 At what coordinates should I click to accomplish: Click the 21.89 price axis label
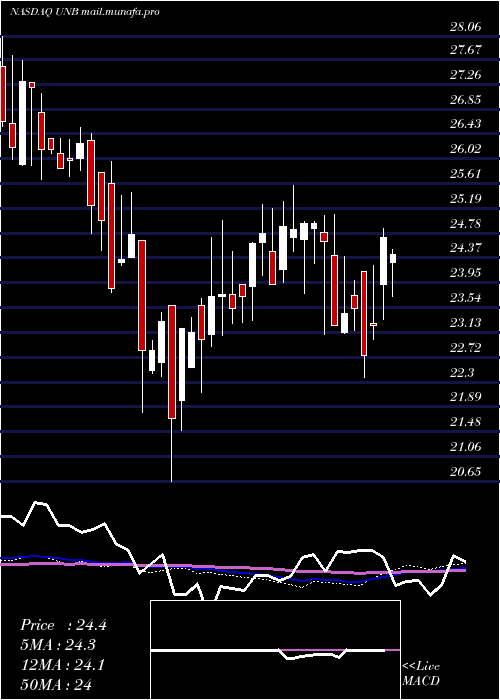point(466,397)
